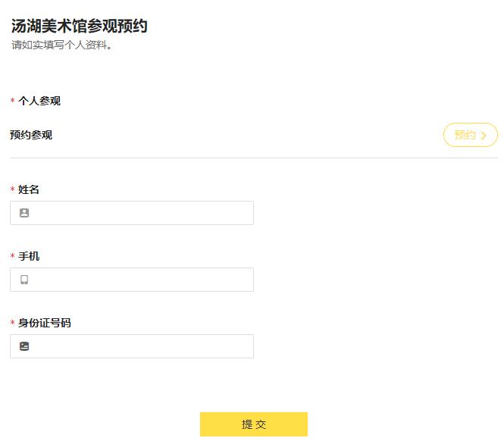504x441 pixels.
Task: Click the red asterisk beside 手机
Action: 13,256
